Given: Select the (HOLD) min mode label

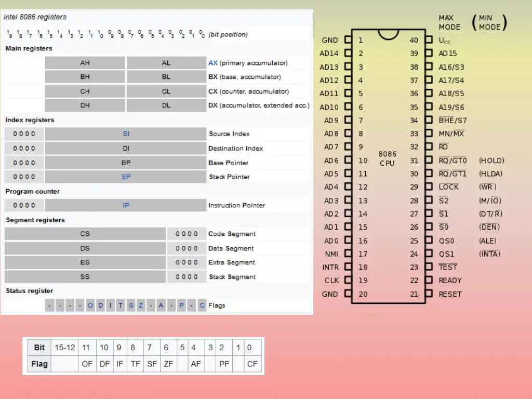Looking at the screenshot, I should pyautogui.click(x=491, y=161).
